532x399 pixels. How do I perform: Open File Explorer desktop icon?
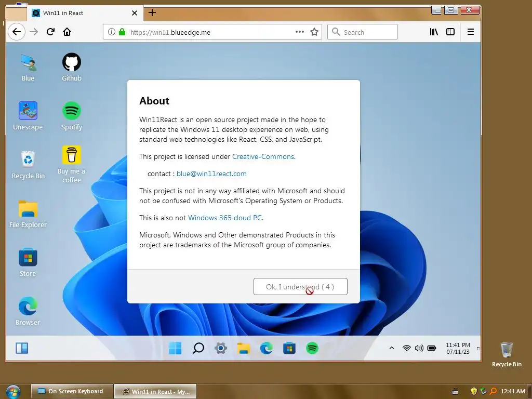(28, 214)
